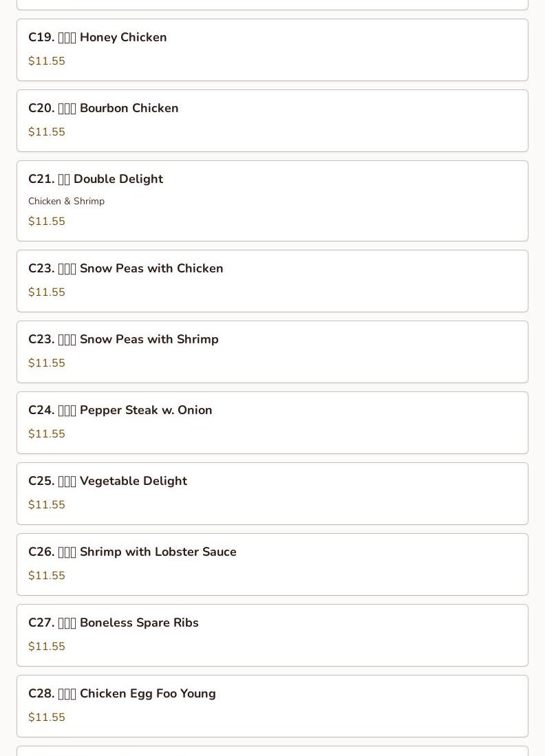Click price under Snow Peas with Shrimp
Screen dimensions: 545x756
(47, 363)
